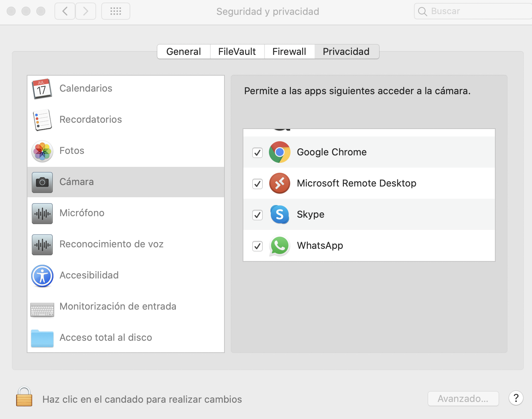Open the Micrófono privacy section
Viewport: 532px width, 419px height.
pos(82,213)
